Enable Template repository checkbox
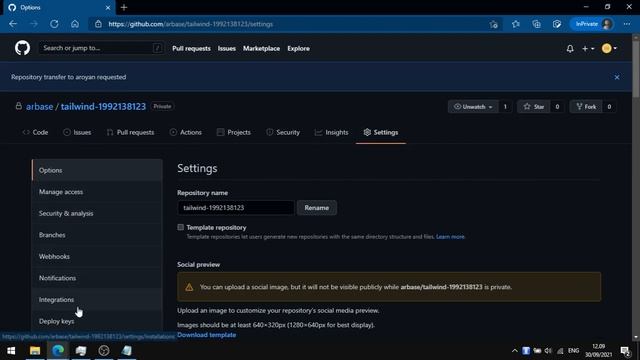The image size is (640, 360). 180,227
